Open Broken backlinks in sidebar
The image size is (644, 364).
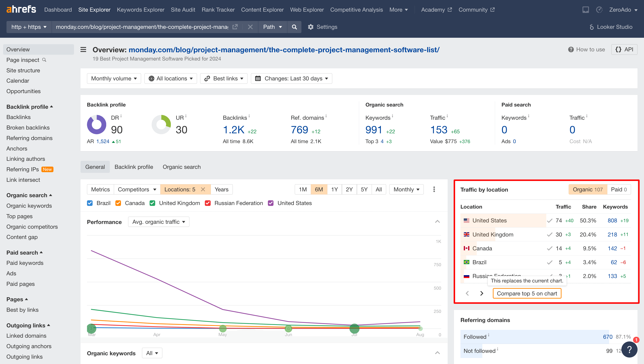[x=28, y=128]
